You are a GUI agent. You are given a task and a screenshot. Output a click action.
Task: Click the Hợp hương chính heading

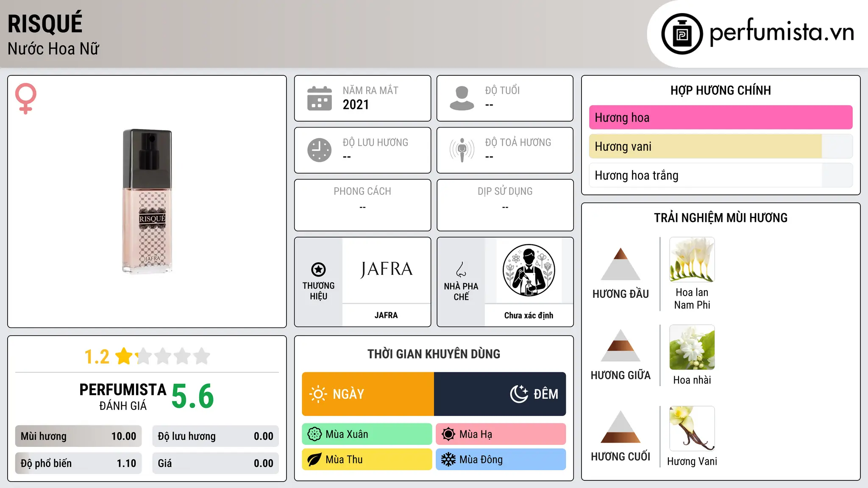(721, 90)
